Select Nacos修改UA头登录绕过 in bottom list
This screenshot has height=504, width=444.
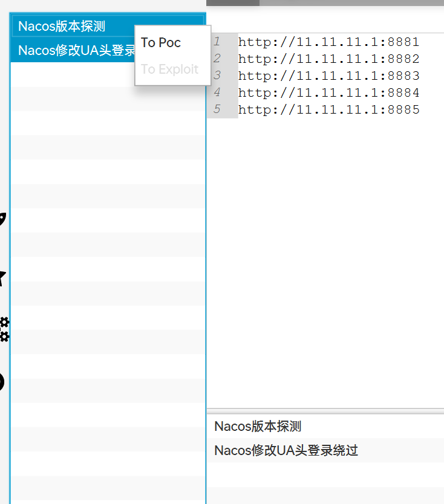[325, 450]
